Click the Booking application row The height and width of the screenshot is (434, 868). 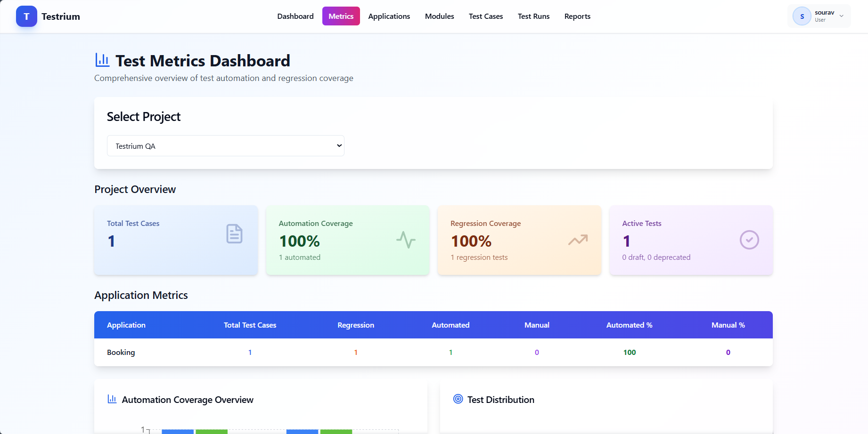121,353
